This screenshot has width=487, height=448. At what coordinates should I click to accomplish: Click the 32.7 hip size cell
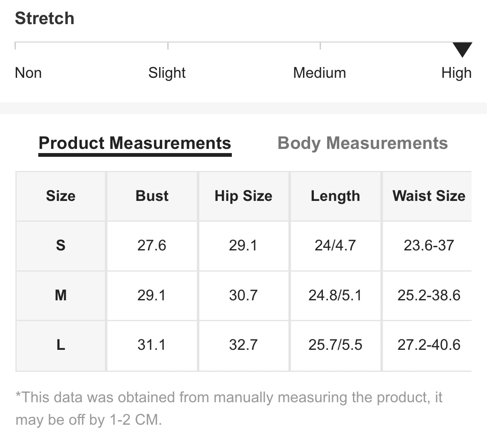pyautogui.click(x=243, y=345)
